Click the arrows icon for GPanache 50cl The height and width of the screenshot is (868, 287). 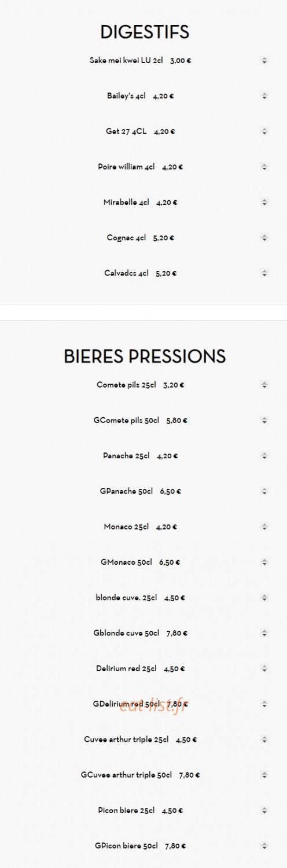(264, 491)
